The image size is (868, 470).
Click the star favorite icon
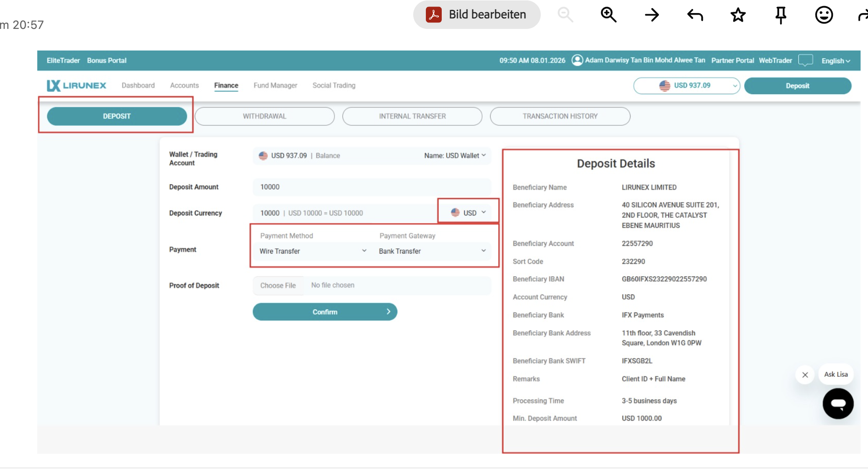click(738, 15)
